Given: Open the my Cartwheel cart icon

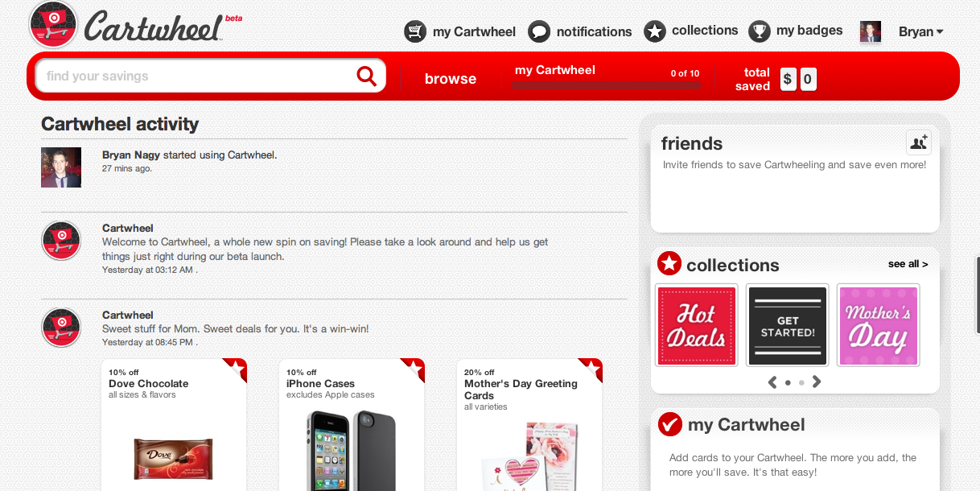Looking at the screenshot, I should [415, 31].
